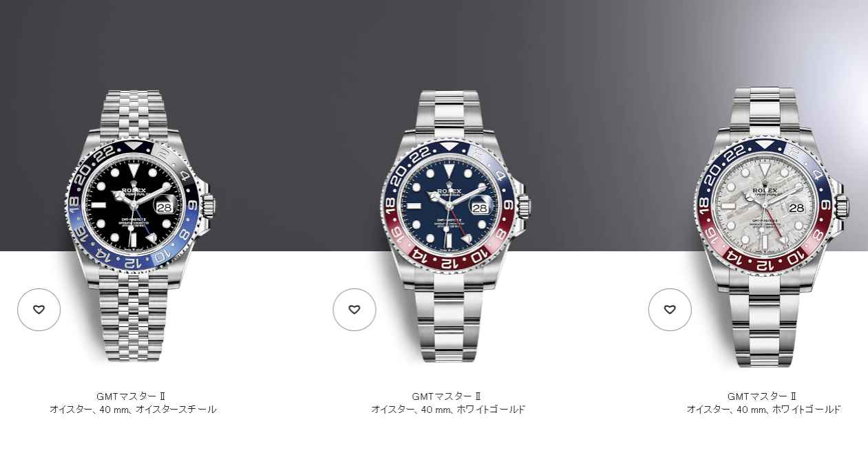Viewport: 868px width, 466px height.
Task: Click GMTマスター II title under blue-dial watch
Action: [447, 396]
